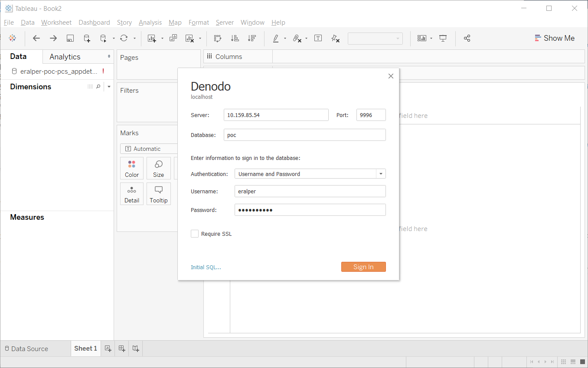Click the Duplicate sheet icon
588x368 pixels.
pos(173,38)
